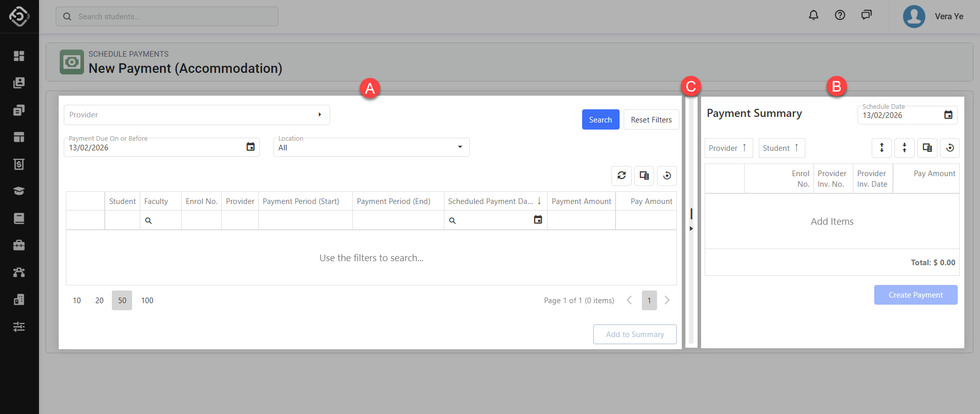Click the blue Search button
The image size is (980, 414).
(600, 119)
